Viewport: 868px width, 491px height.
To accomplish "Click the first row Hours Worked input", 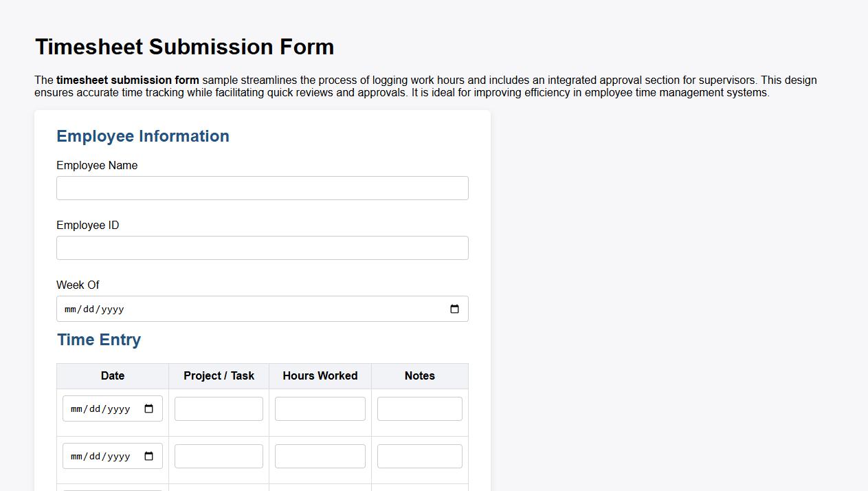I will tap(320, 408).
